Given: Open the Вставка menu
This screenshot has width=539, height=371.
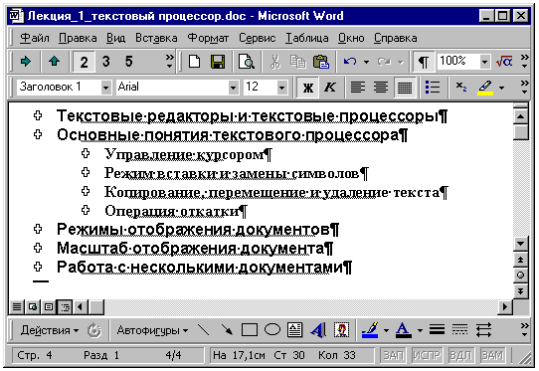Looking at the screenshot, I should click(156, 38).
